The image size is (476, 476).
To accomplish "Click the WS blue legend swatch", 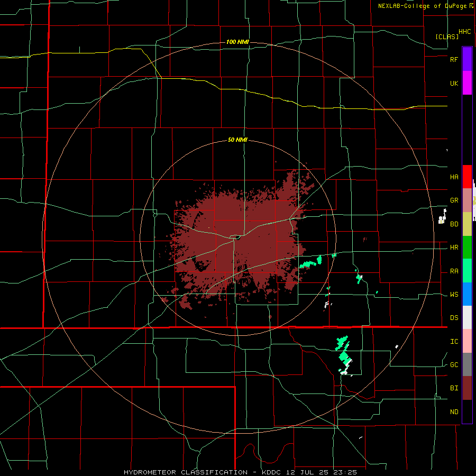I will click(467, 294).
